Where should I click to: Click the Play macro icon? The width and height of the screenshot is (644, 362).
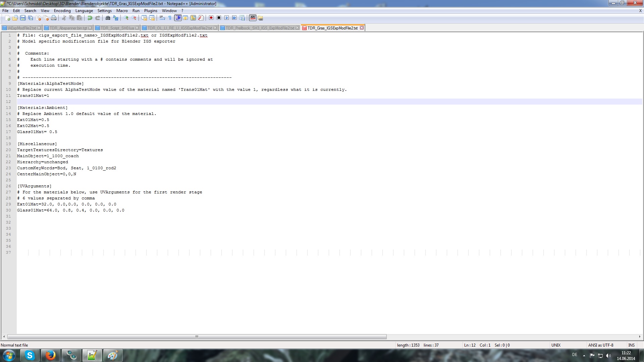pos(227,18)
